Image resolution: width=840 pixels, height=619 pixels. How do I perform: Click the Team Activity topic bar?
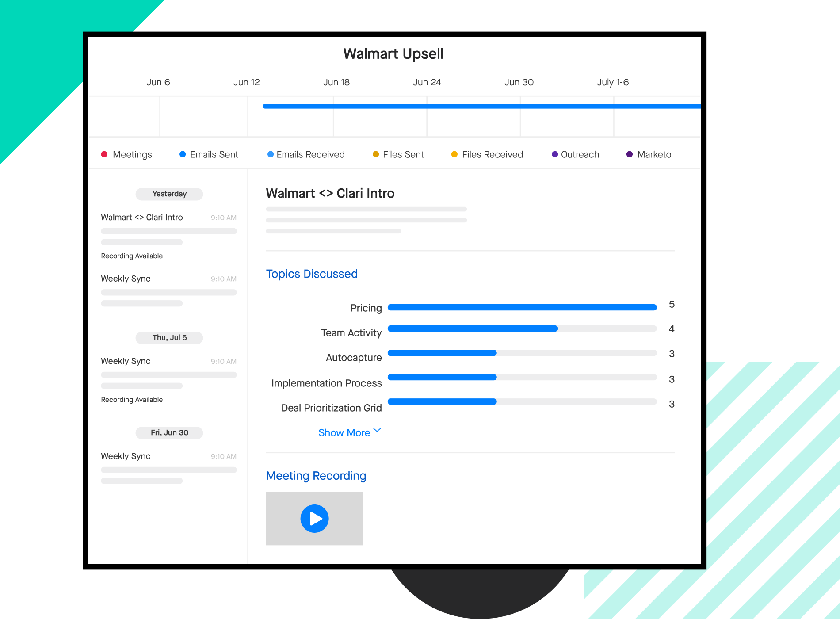pyautogui.click(x=522, y=329)
